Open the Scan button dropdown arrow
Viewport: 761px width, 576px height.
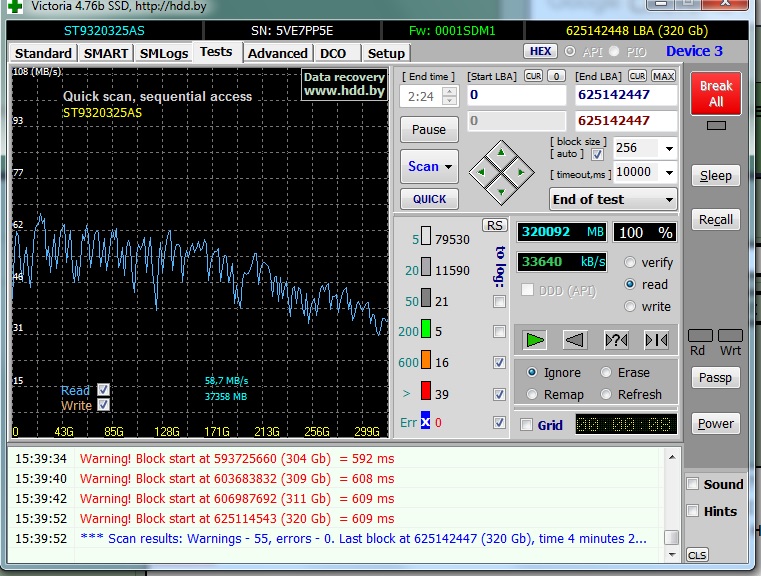tap(448, 166)
